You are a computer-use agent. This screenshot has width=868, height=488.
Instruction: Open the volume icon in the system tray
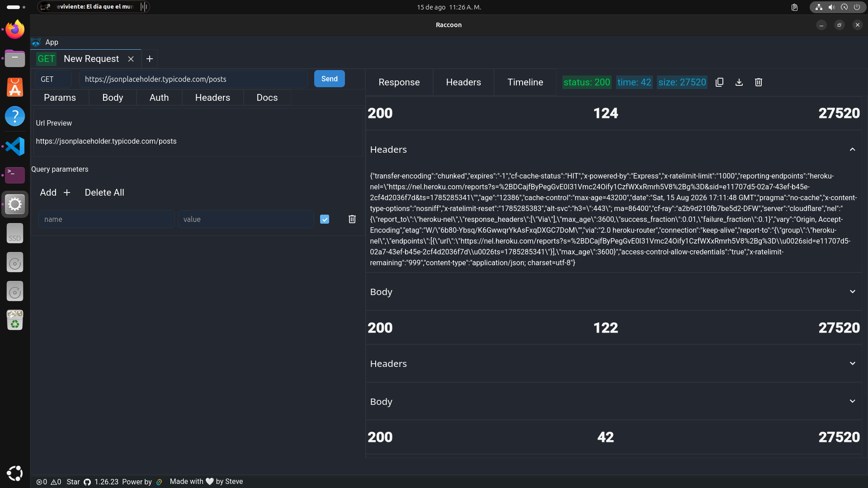[831, 7]
